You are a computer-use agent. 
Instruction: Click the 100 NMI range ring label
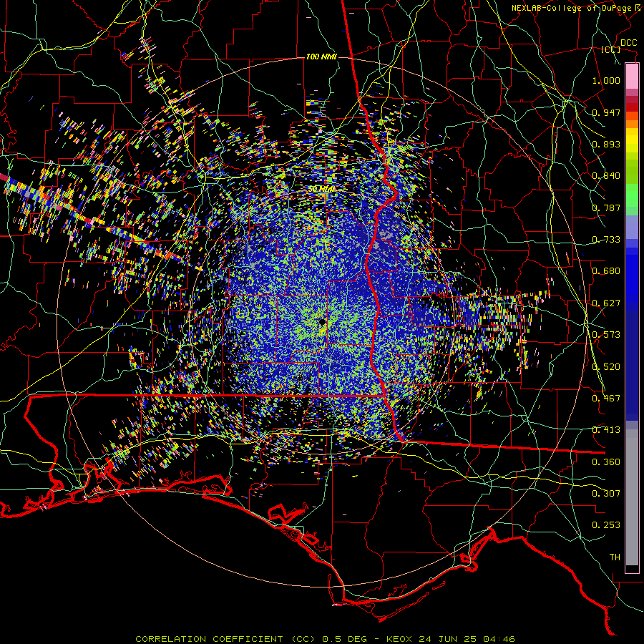click(x=321, y=57)
